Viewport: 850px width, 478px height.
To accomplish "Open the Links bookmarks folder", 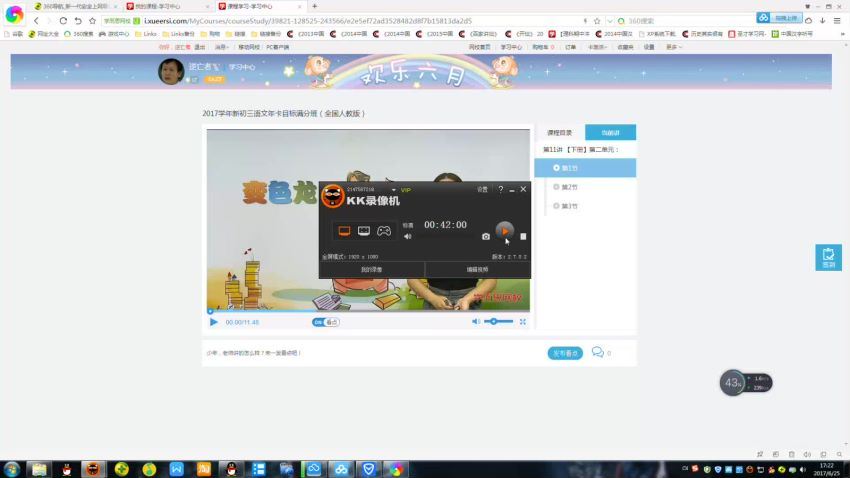I will [x=146, y=34].
